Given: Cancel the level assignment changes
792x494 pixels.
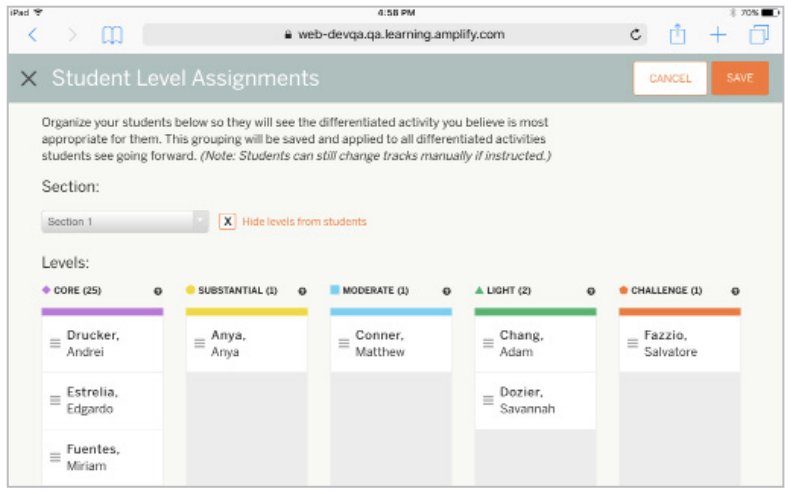Looking at the screenshot, I should point(670,78).
